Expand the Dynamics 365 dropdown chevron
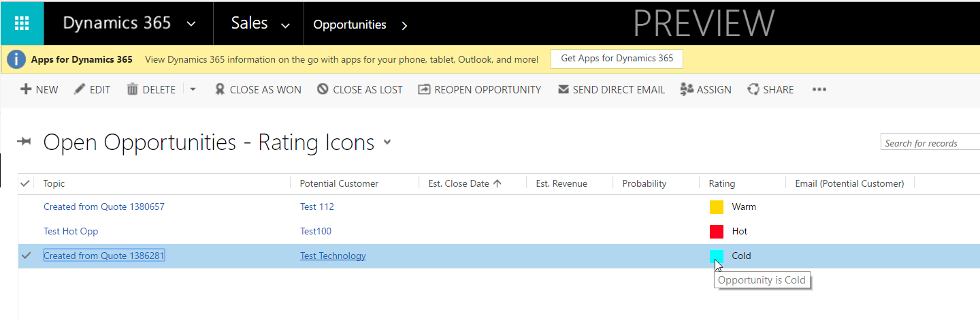980x321 pixels. [191, 25]
